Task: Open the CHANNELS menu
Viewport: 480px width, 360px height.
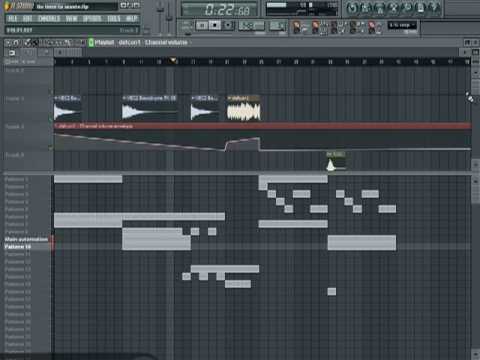Action: [49, 18]
